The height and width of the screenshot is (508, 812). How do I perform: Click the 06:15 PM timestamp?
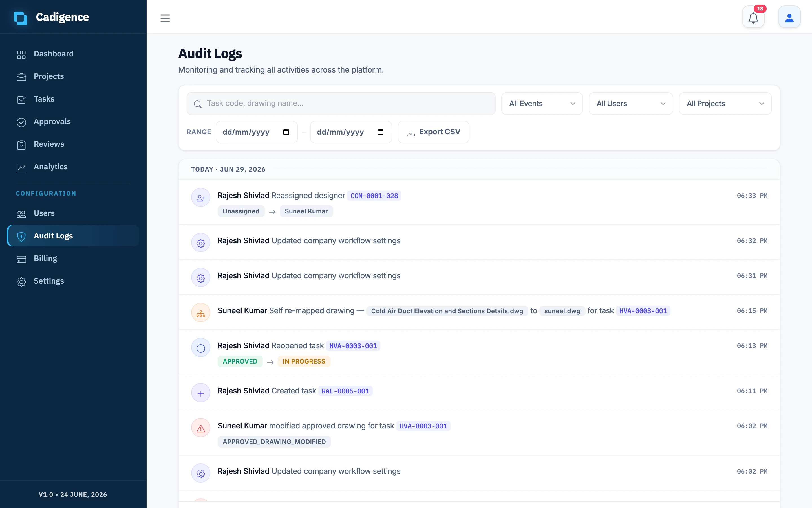[x=752, y=311]
